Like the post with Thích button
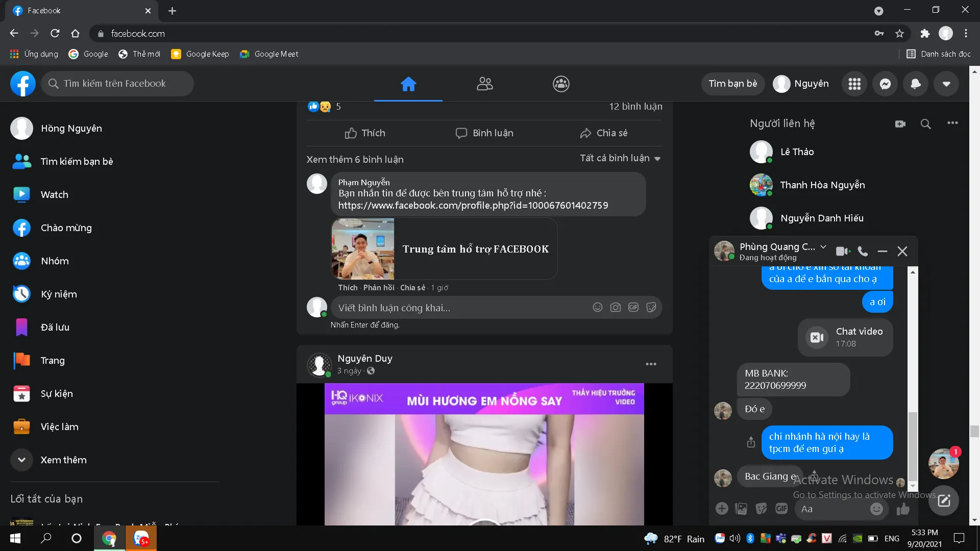 365,133
